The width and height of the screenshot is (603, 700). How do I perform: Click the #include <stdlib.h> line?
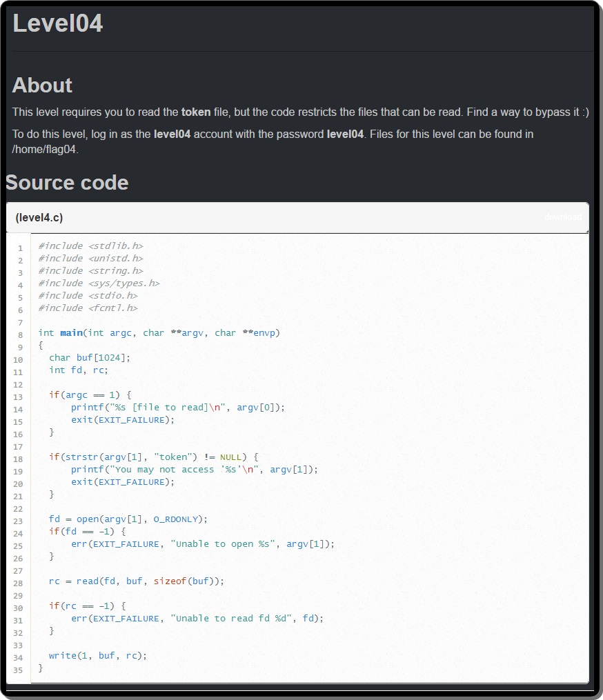(90, 246)
